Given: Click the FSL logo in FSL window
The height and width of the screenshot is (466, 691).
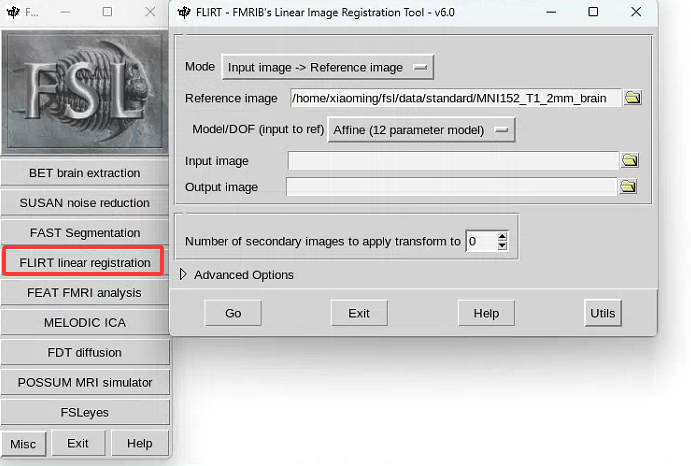Looking at the screenshot, I should point(85,92).
